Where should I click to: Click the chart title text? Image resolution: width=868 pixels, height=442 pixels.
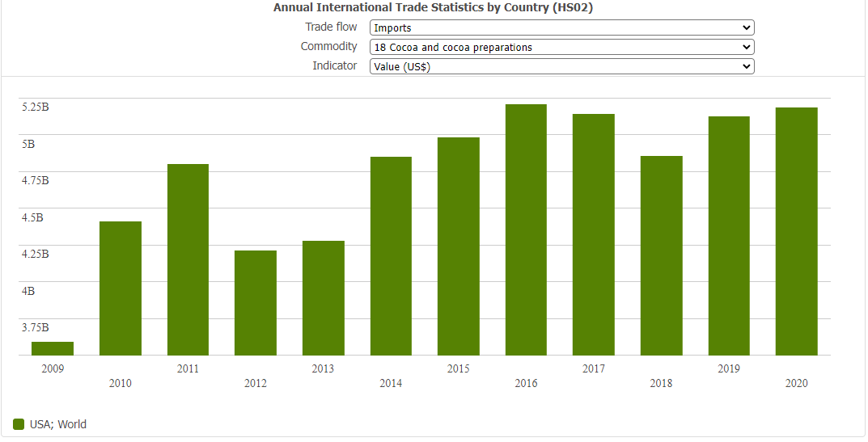[x=434, y=7]
